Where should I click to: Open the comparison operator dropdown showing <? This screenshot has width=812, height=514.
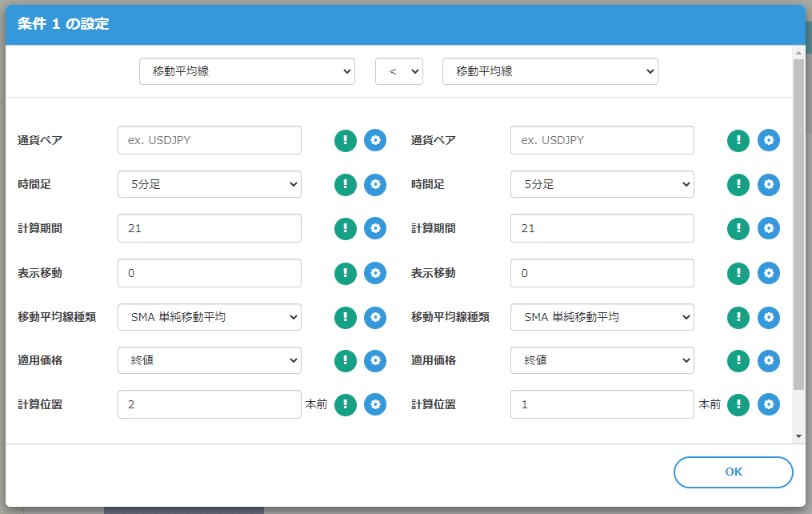pyautogui.click(x=398, y=71)
